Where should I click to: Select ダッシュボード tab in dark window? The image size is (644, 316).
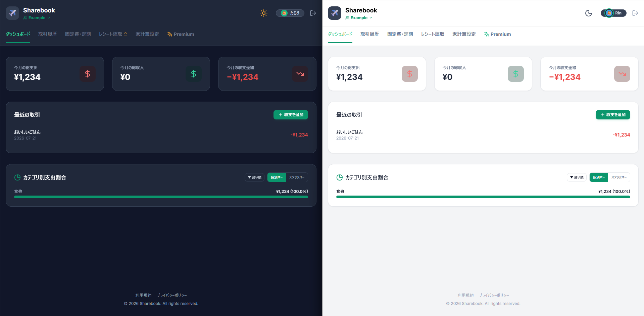18,34
